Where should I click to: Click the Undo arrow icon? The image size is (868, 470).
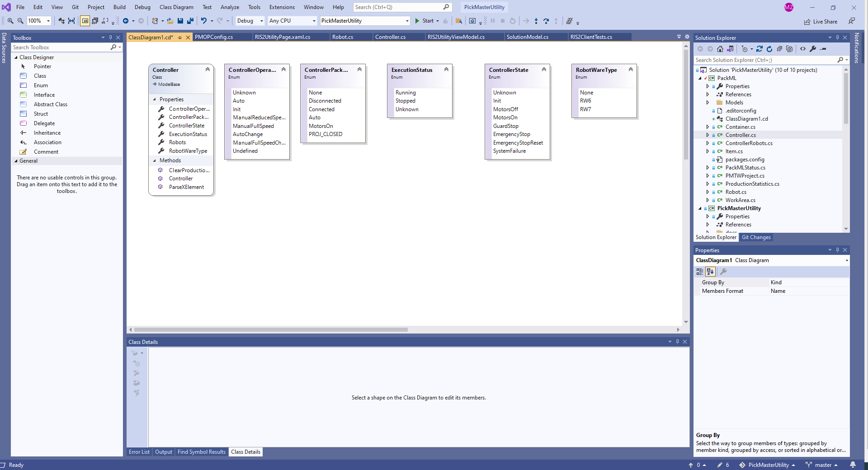click(x=204, y=21)
